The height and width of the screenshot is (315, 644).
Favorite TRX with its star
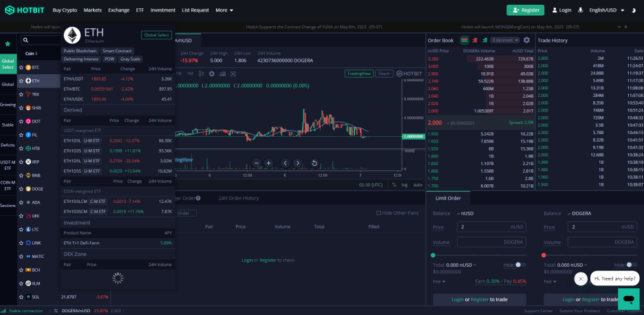pyautogui.click(x=21, y=94)
